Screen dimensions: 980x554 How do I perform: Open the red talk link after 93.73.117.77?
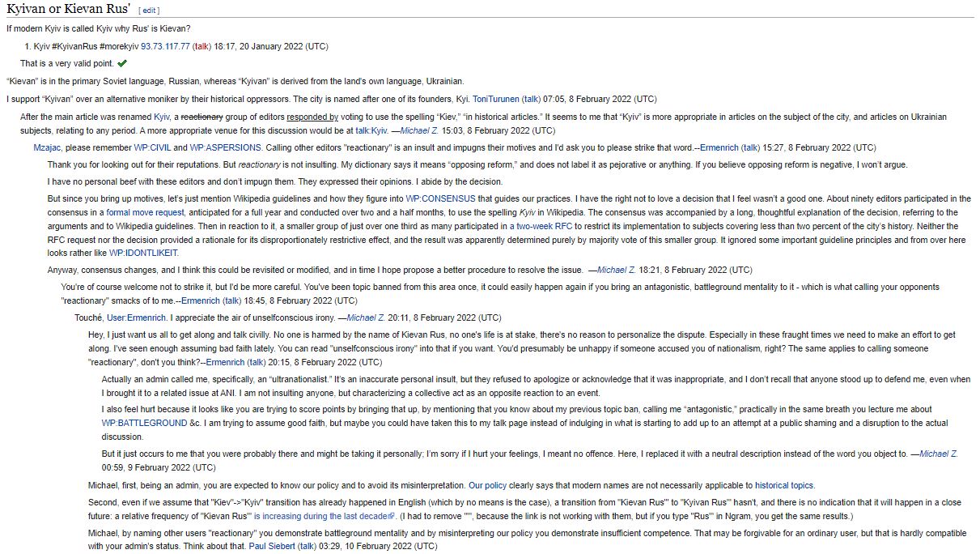point(202,46)
